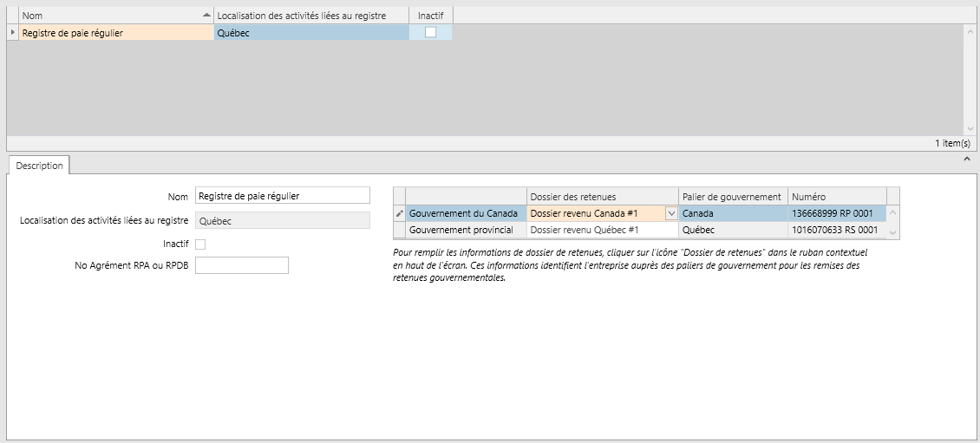Screen dimensions: 980x443
Task: Click the scroll-up arrow of the retenues grid
Action: point(893,212)
